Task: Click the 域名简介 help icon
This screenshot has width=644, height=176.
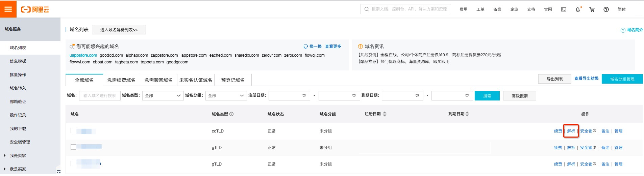Action: 623,30
